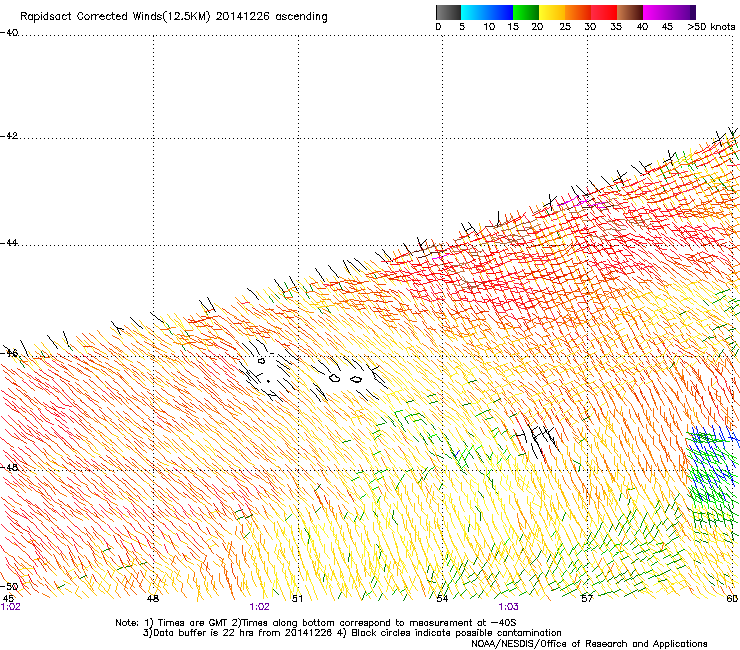The image size is (740, 650).
Task: Click the '-50' latitude axis label
Action: [x=9, y=586]
